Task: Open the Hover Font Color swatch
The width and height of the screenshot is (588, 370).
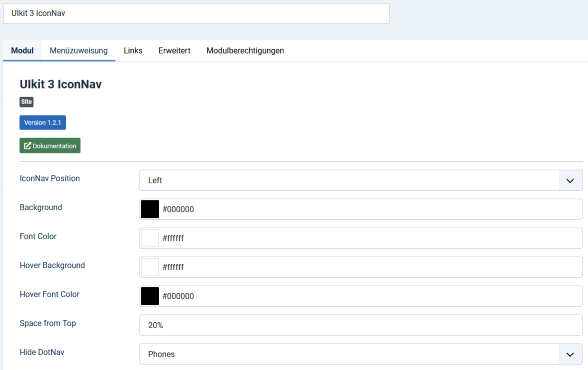Action: click(x=150, y=296)
